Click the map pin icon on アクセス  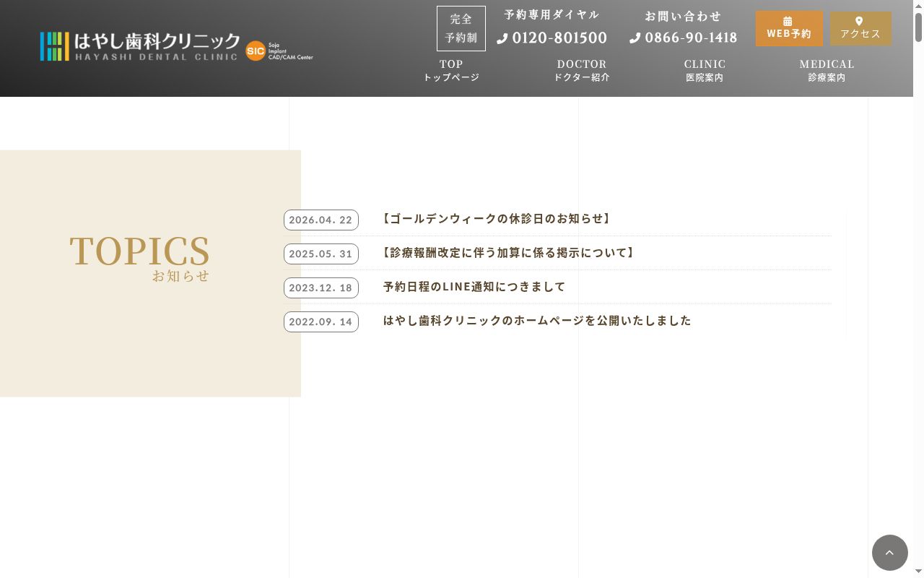859,21
